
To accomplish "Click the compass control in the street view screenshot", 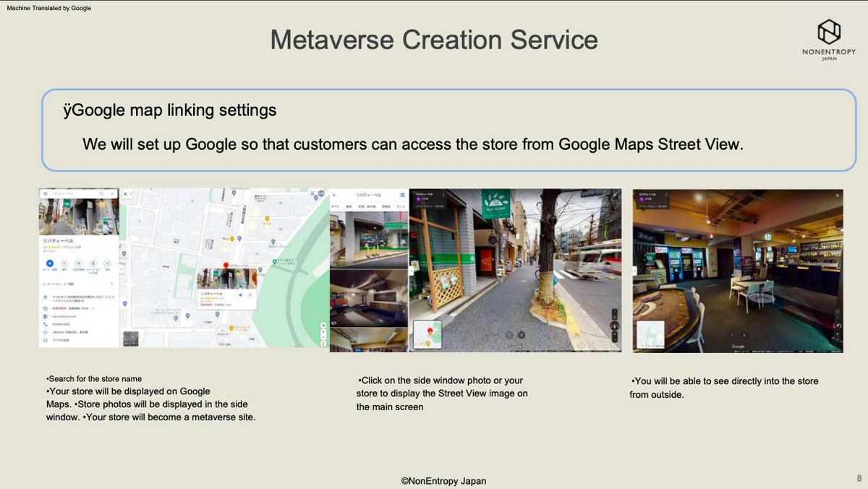I will [614, 326].
